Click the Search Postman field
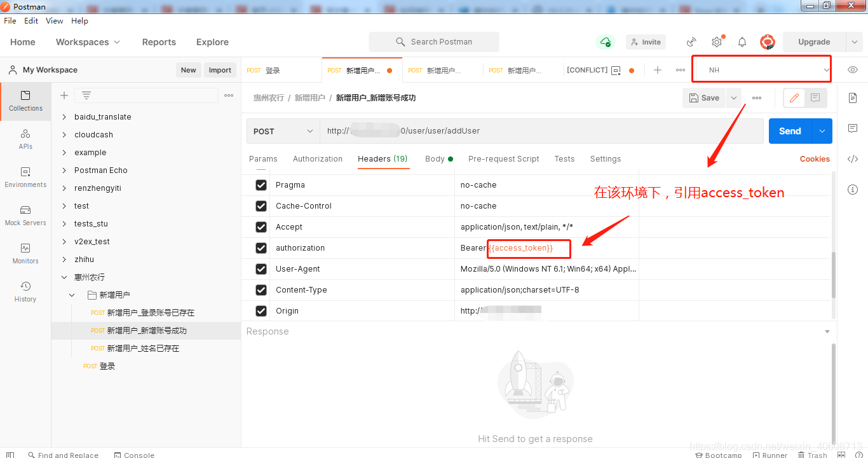Image resolution: width=868 pixels, height=458 pixels. (x=434, y=42)
